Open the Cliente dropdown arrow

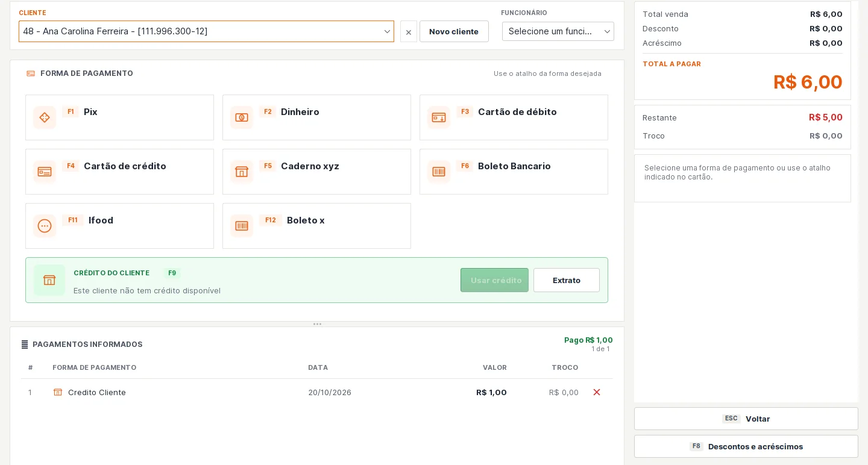click(387, 31)
